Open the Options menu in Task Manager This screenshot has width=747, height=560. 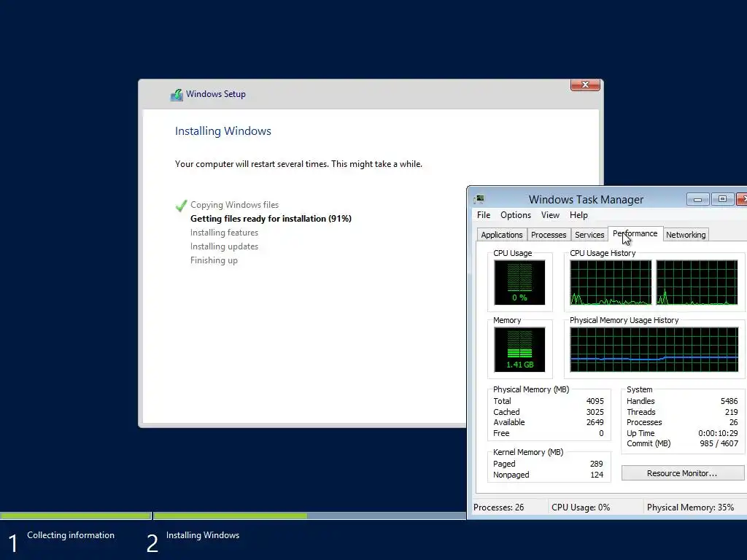[x=516, y=215]
